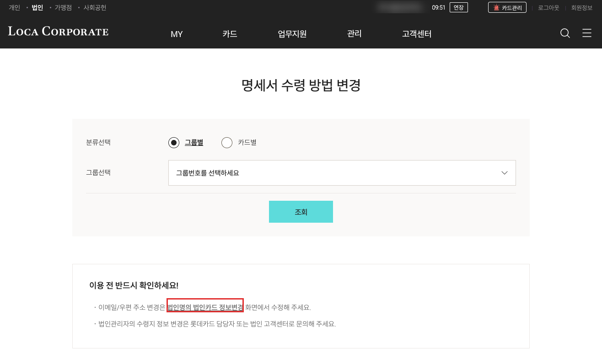Click the 로그아웃 link
Screen dimensions: 602x364
(x=548, y=8)
